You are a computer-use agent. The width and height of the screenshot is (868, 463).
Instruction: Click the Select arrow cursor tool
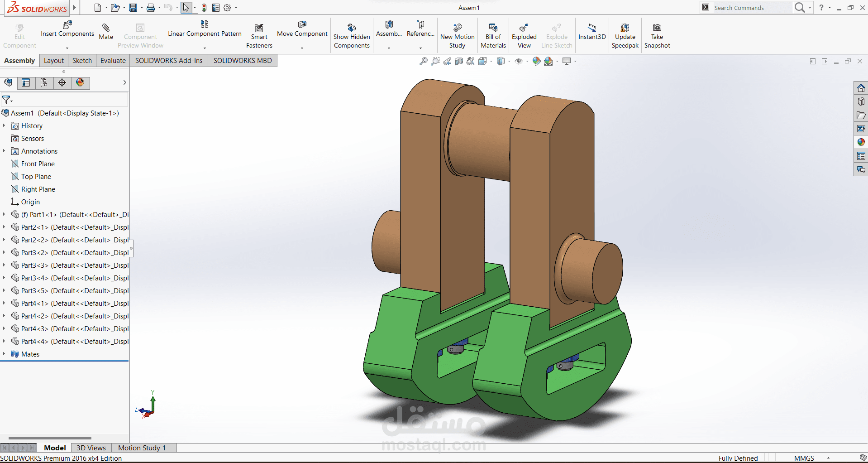[x=186, y=8]
